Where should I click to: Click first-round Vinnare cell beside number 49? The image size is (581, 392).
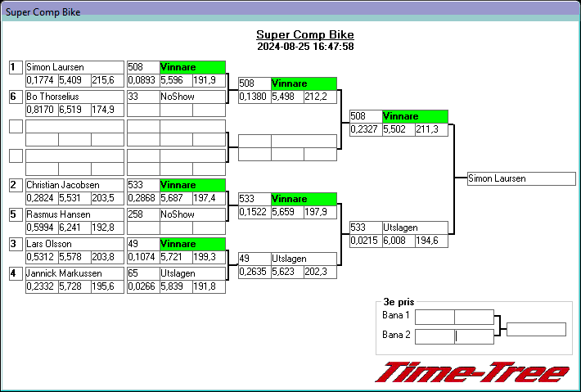(x=192, y=244)
